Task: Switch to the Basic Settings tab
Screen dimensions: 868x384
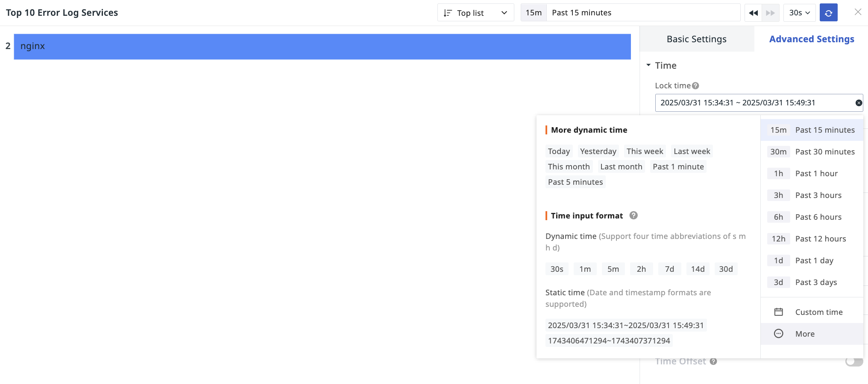Action: click(697, 39)
